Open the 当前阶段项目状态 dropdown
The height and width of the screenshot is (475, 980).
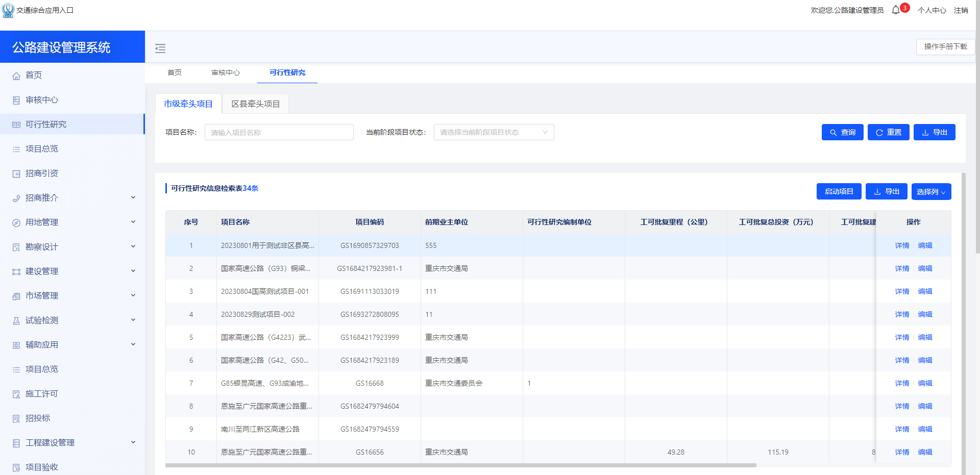pyautogui.click(x=494, y=132)
